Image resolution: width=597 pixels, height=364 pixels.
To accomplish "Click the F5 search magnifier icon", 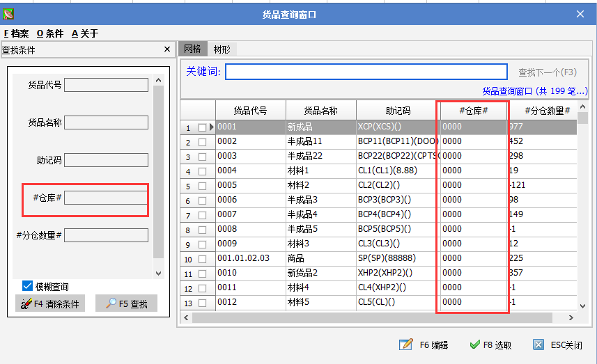I will (111, 304).
